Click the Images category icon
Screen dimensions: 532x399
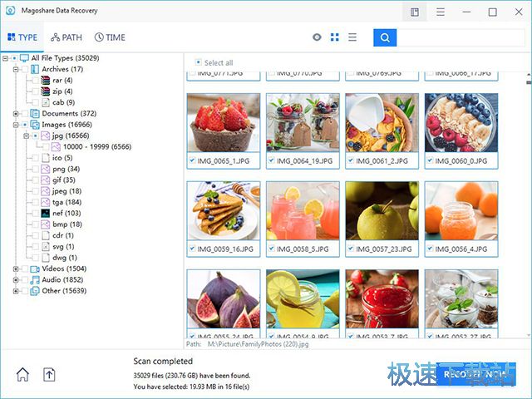click(x=35, y=125)
